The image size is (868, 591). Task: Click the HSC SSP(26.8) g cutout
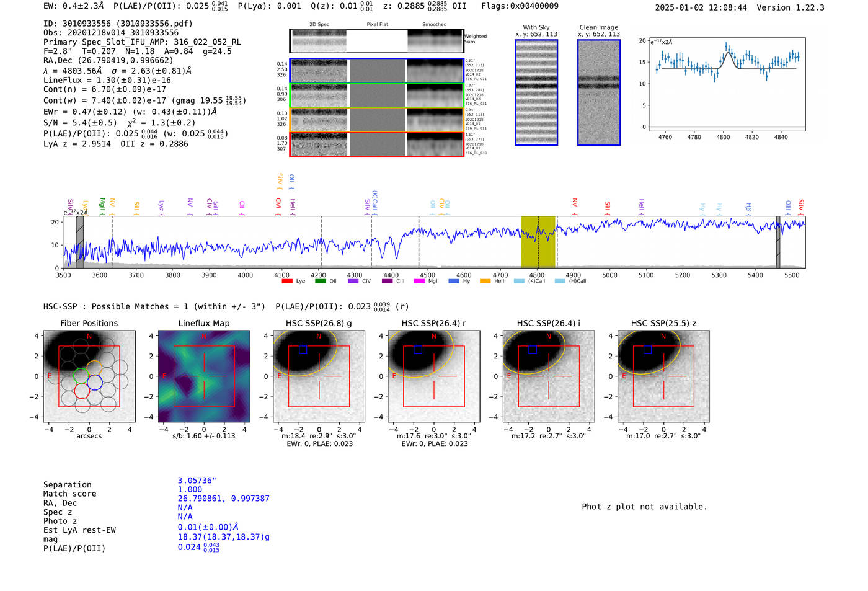point(319,376)
